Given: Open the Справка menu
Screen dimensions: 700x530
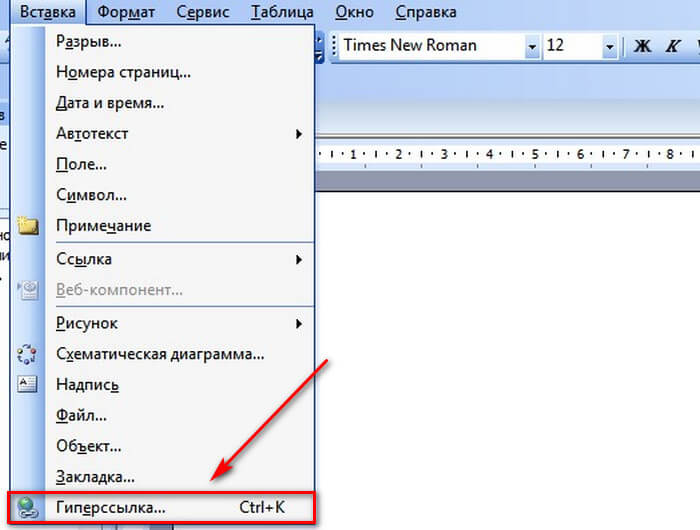Looking at the screenshot, I should [426, 12].
